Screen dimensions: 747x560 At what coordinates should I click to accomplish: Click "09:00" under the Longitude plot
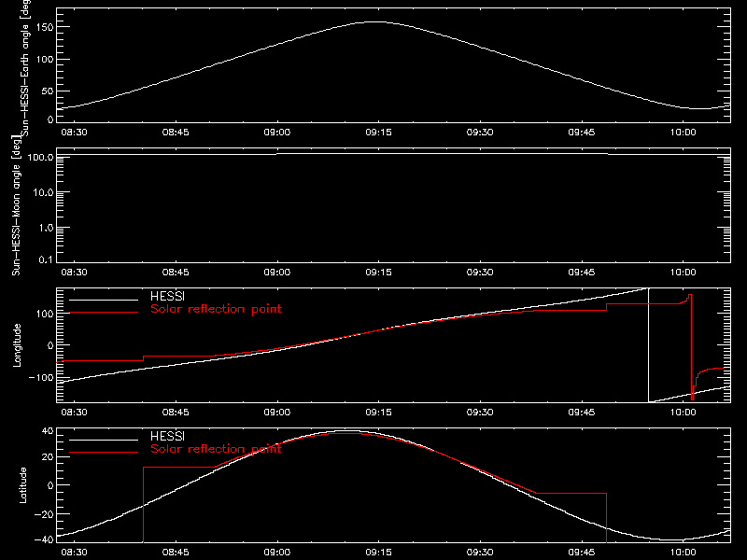[x=277, y=413]
